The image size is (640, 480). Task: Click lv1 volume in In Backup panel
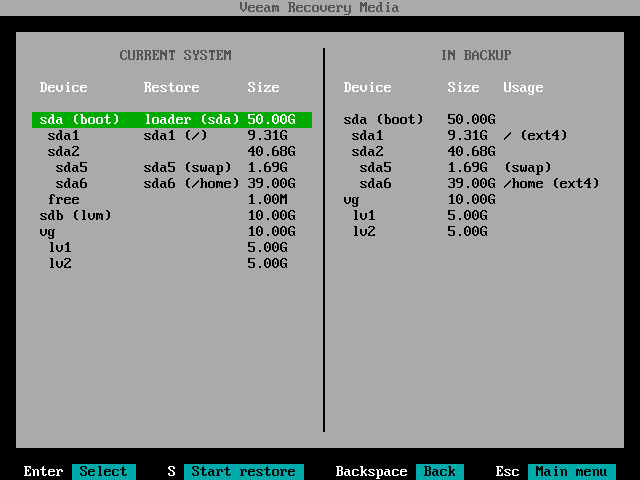[364, 216]
